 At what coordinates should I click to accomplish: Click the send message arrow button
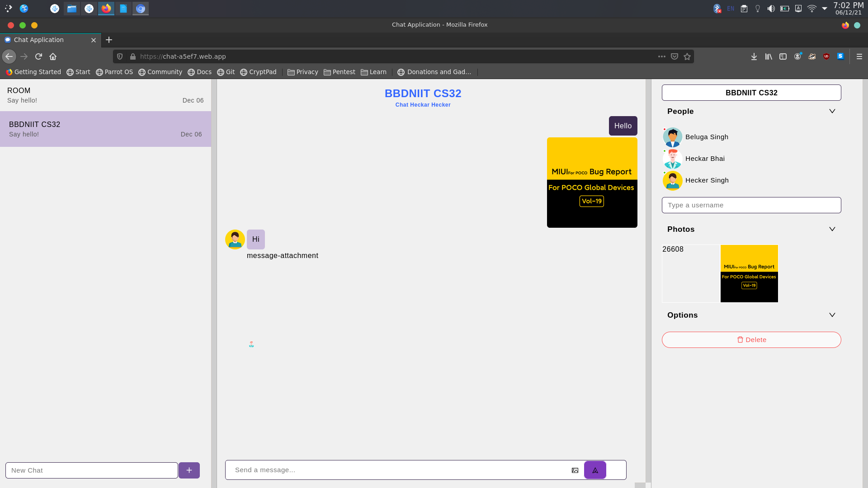(595, 470)
